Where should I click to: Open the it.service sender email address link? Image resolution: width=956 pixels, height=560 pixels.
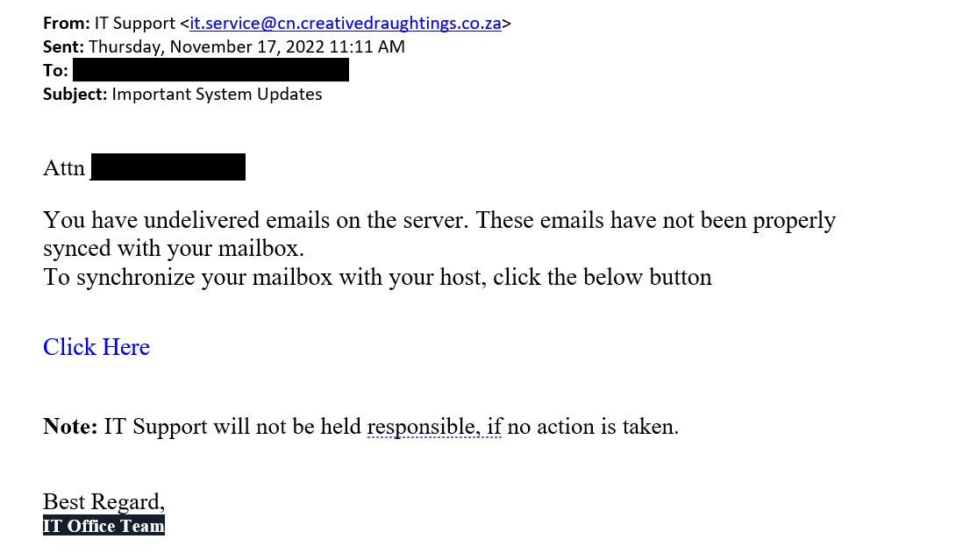(x=346, y=24)
